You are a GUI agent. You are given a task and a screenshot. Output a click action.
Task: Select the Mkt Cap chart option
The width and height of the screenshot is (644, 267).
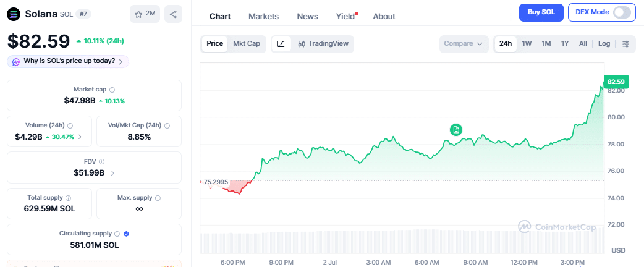pyautogui.click(x=247, y=43)
